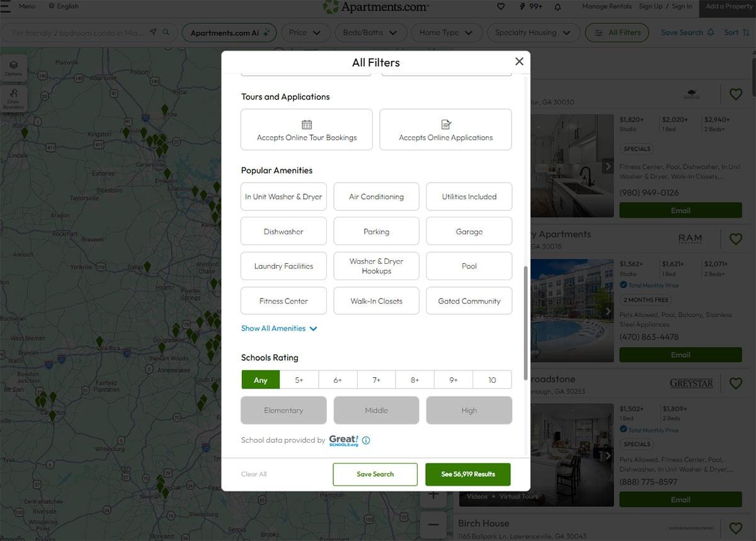Go to next photo on Greystar listing
This screenshot has height=541, width=756.
pyautogui.click(x=608, y=455)
